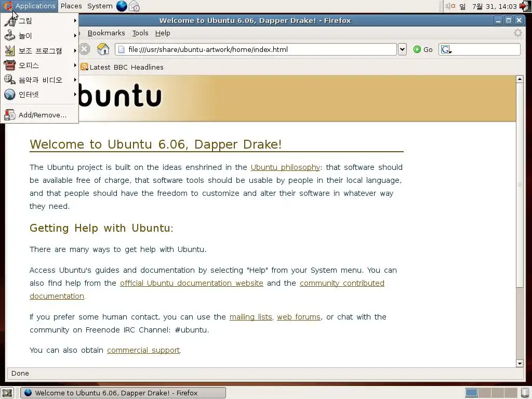Follow the mailing lists link
532x399 pixels.
pyautogui.click(x=251, y=317)
